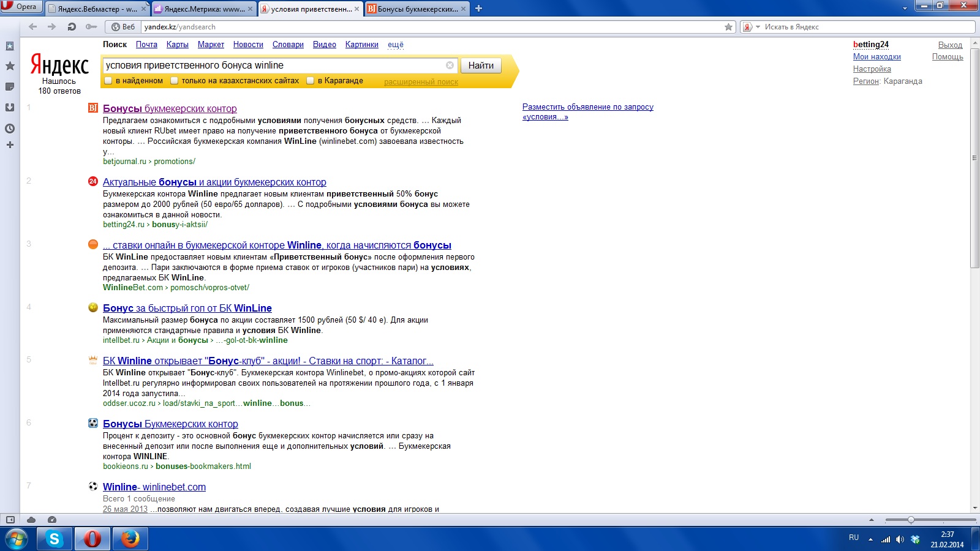Open the password wand key icon
The image size is (980, 551).
[x=91, y=27]
